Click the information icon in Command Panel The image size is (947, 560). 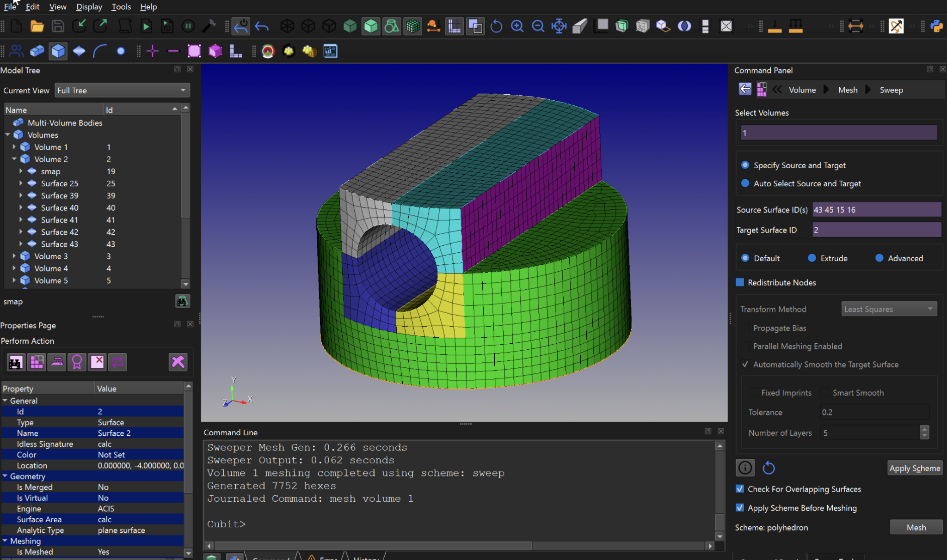745,468
